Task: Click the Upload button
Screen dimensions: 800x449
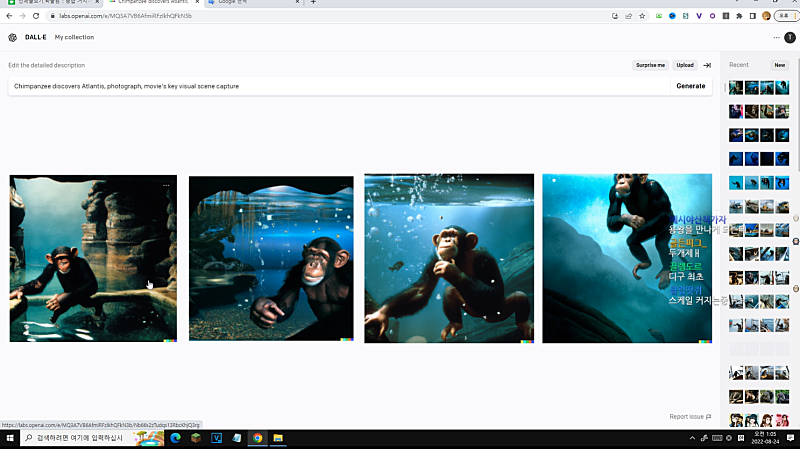Action: 685,65
